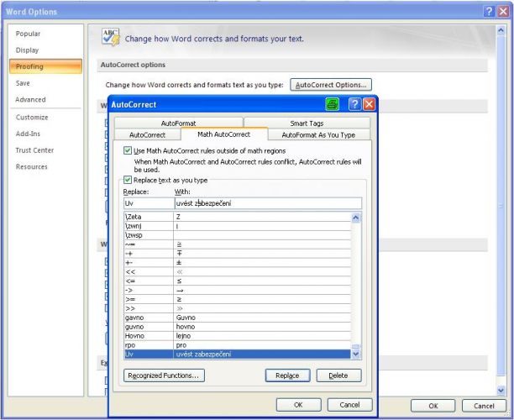Select the +- plus-minus list entry
Viewport: 514px width, 420px height.
(238, 263)
